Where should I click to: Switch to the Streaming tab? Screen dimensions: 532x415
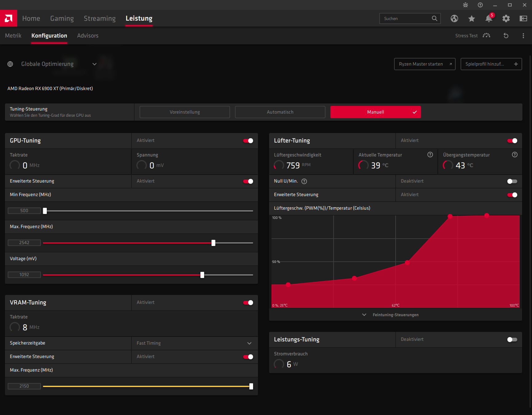[100, 18]
